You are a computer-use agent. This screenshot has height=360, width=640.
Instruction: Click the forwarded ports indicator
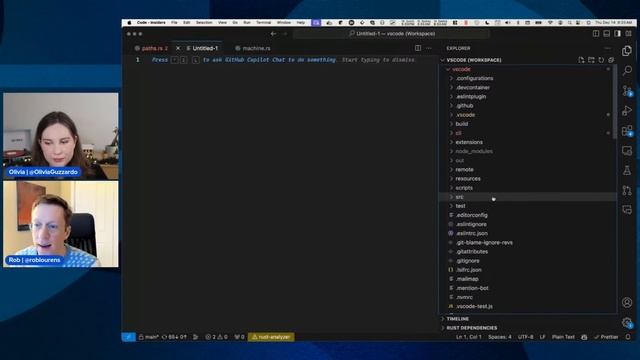click(240, 337)
